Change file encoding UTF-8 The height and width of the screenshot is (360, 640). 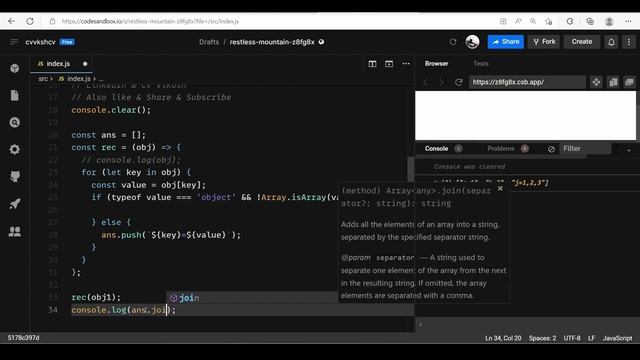pyautogui.click(x=572, y=338)
